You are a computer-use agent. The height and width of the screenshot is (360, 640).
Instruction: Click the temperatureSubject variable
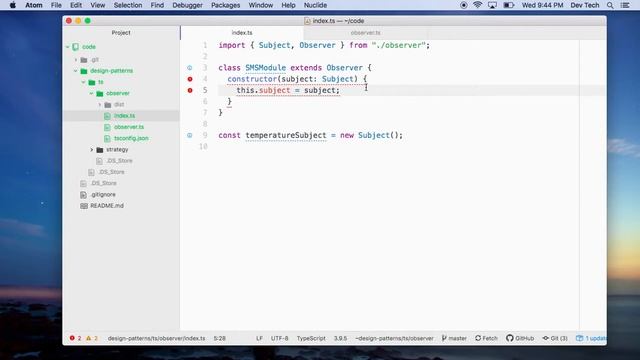[286, 135]
